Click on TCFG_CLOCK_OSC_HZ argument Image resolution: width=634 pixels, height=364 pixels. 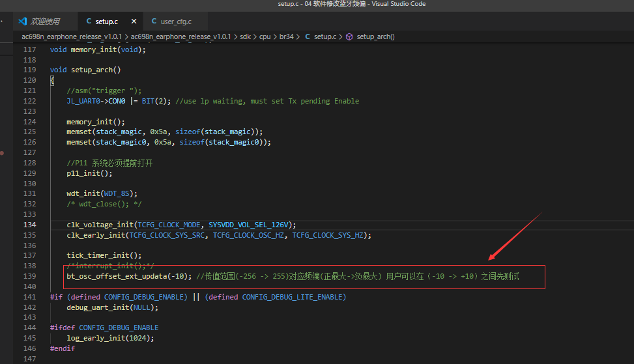tap(249, 235)
